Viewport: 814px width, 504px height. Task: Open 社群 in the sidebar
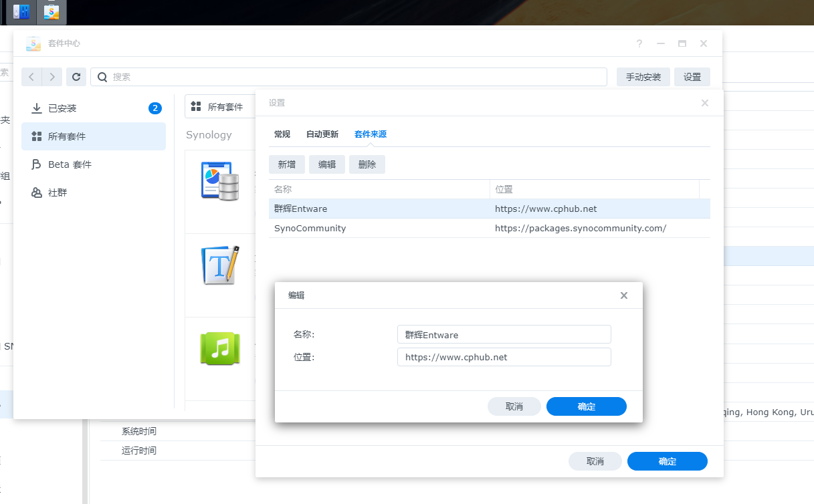click(58, 193)
